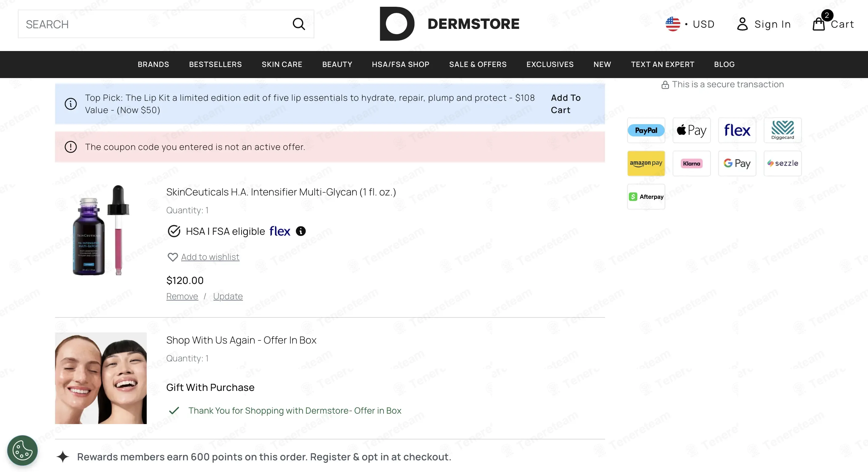This screenshot has height=472, width=868.
Task: Pay using Google Pay
Action: (737, 163)
